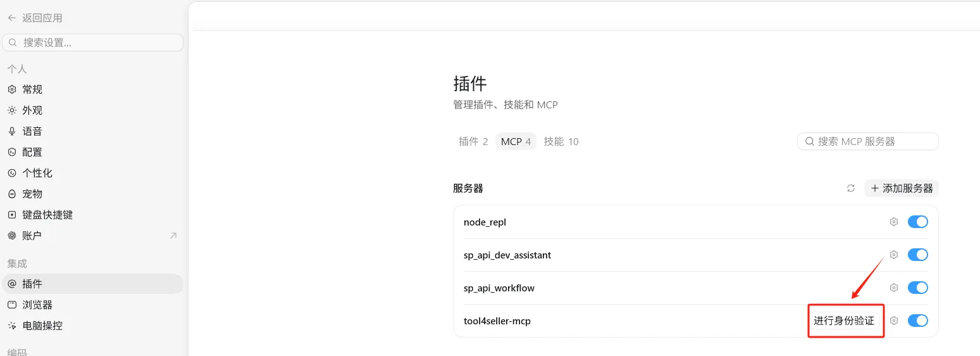Image resolution: width=980 pixels, height=356 pixels.
Task: Click the 外观 sun icon in sidebar
Action: click(x=12, y=110)
